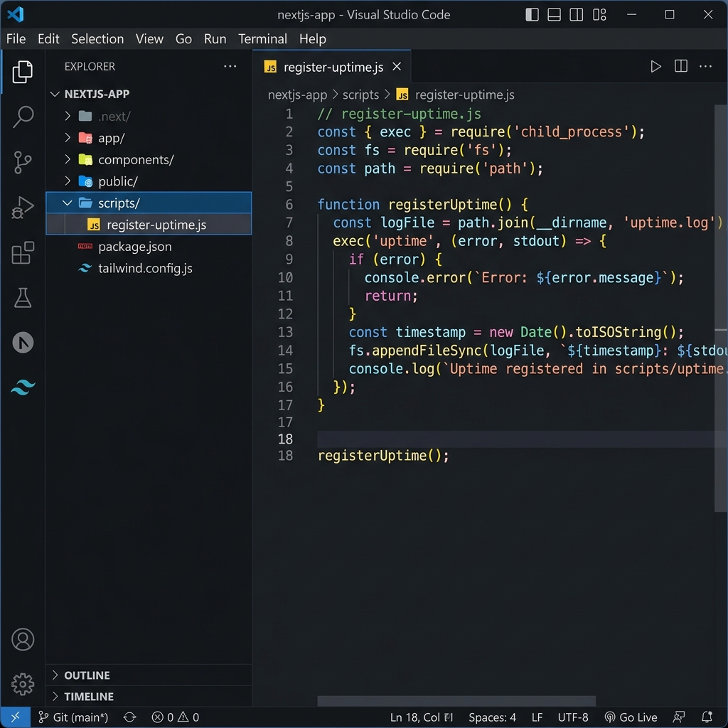Image resolution: width=728 pixels, height=728 pixels.
Task: Click scripts in breadcrumb
Action: [360, 95]
